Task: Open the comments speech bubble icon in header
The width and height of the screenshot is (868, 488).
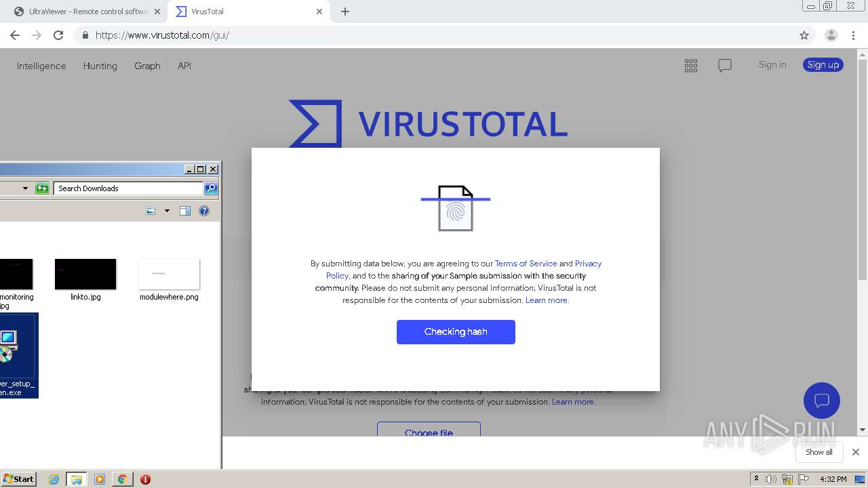Action: point(725,66)
